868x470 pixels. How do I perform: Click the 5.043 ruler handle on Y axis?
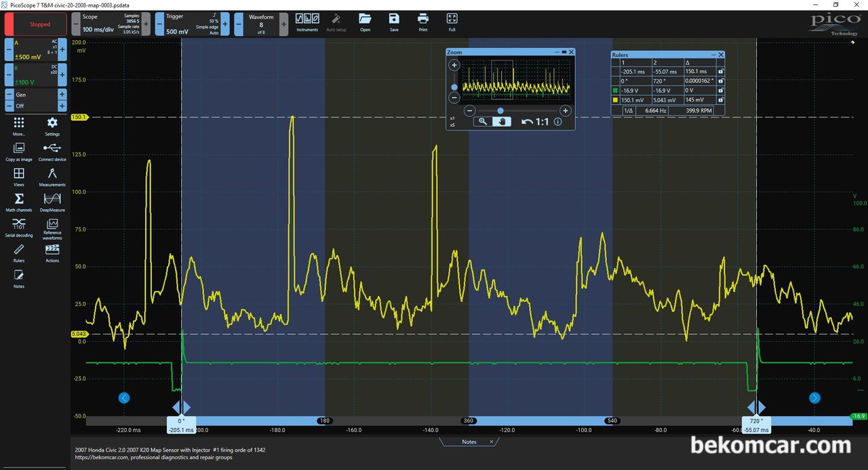(x=79, y=334)
